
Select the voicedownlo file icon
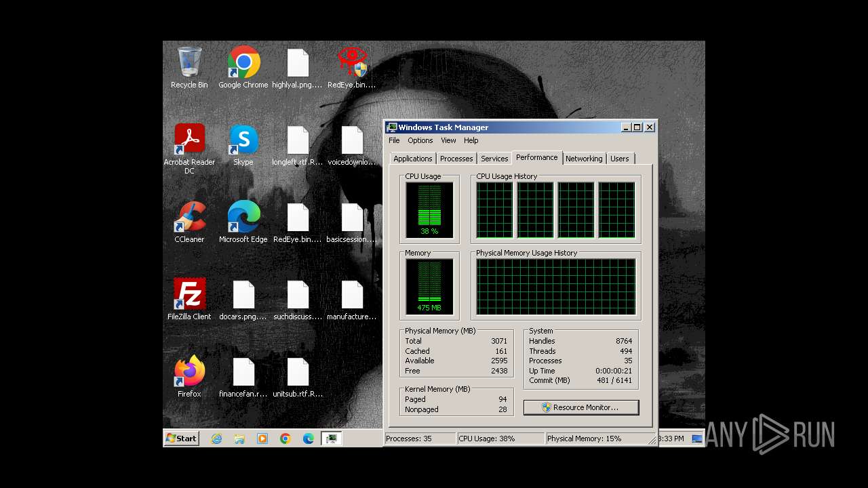[x=352, y=145]
